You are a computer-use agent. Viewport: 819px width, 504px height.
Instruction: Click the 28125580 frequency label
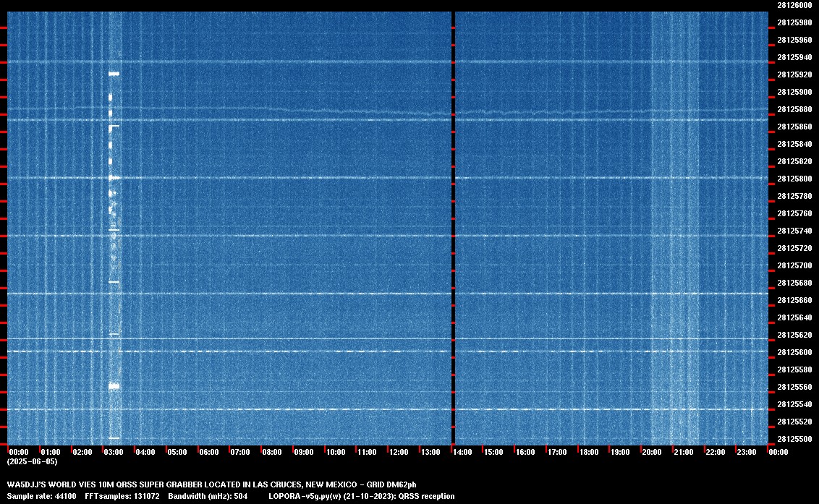(x=794, y=370)
